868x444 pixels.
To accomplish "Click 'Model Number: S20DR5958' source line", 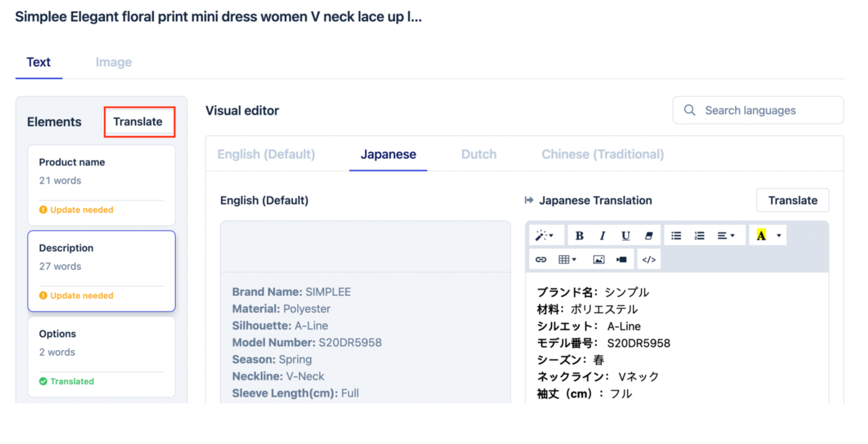I will point(307,343).
